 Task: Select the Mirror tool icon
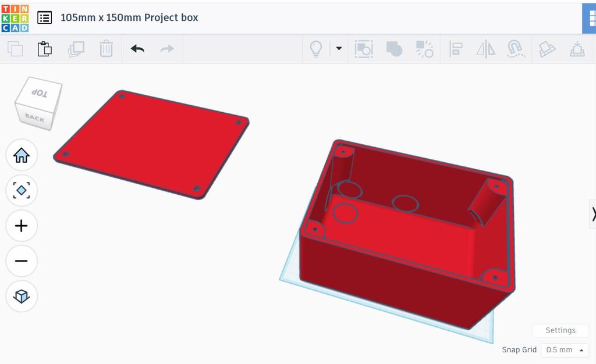(485, 49)
